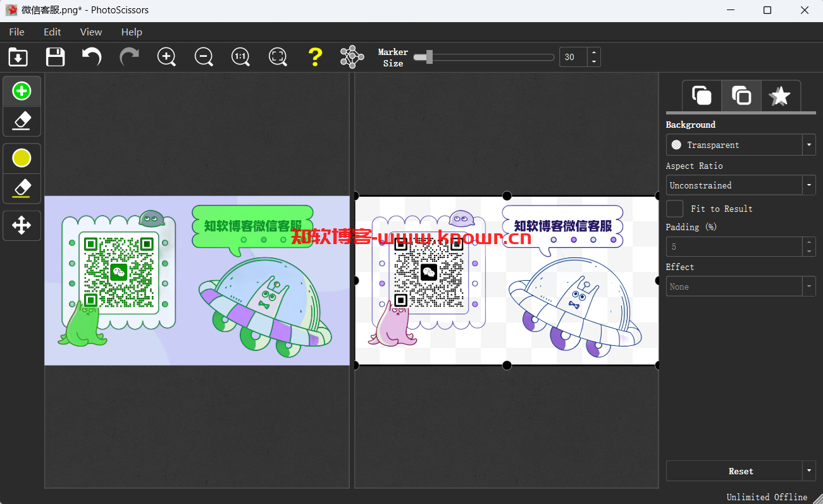Minimize the PhotoScissors window
Screen dimensions: 823x504
[x=731, y=10]
